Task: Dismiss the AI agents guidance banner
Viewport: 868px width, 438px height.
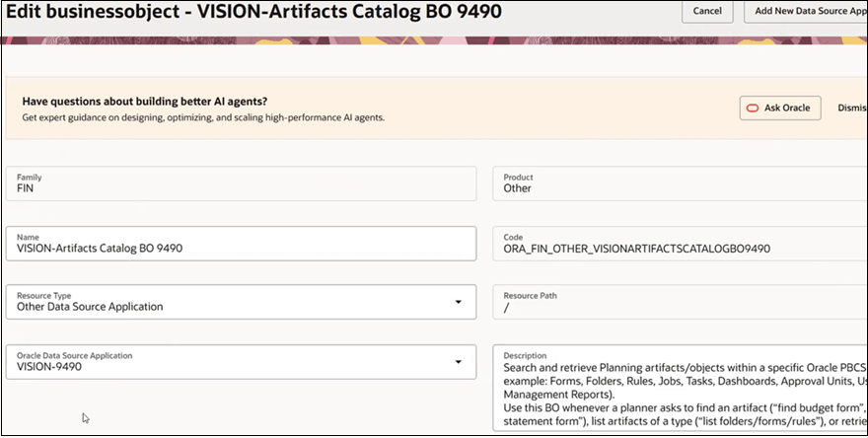Action: point(851,108)
